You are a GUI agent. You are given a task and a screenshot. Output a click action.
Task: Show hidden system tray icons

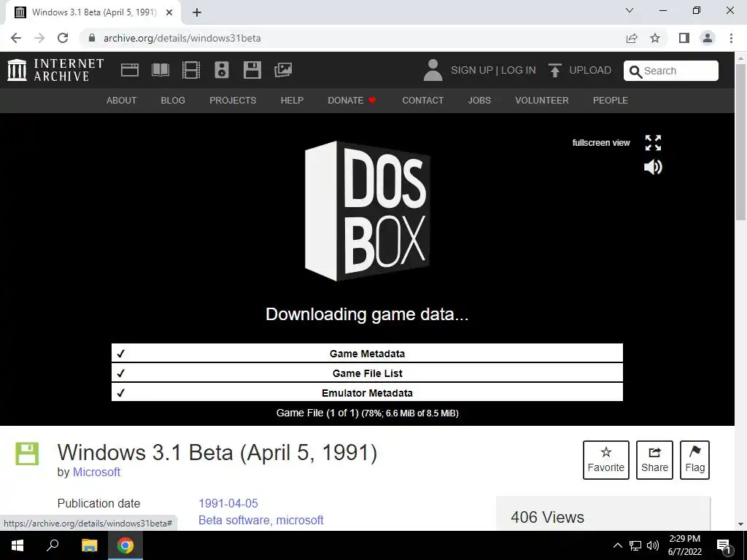[x=617, y=545]
